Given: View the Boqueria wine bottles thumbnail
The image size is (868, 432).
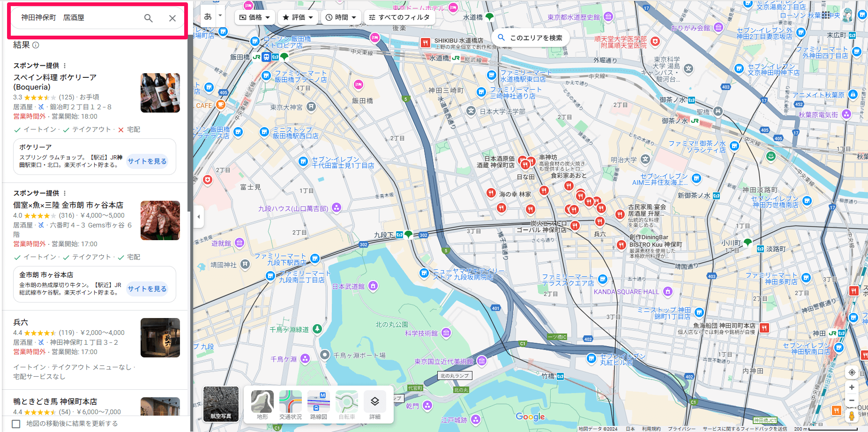Looking at the screenshot, I should [x=160, y=93].
